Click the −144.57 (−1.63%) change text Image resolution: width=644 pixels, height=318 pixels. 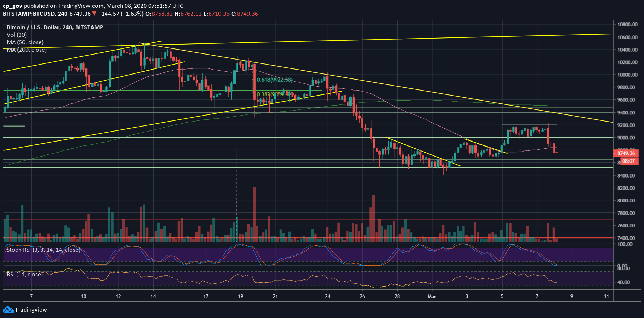(x=121, y=14)
